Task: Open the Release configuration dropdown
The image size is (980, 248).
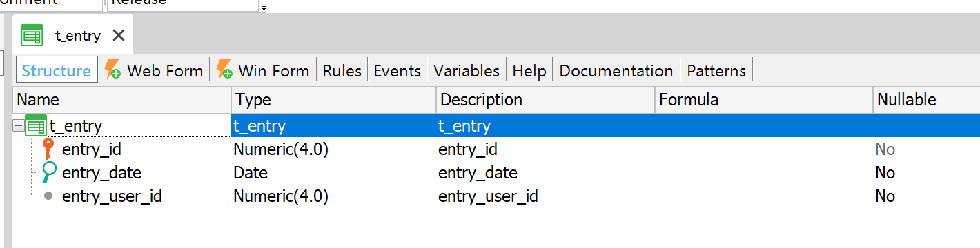Action: pos(182,2)
